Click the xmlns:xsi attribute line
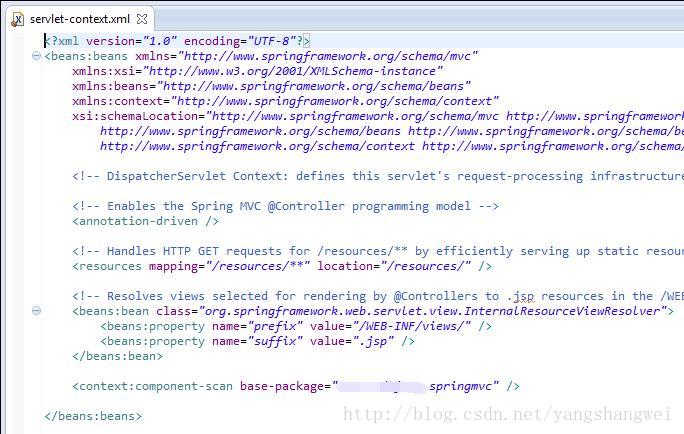 257,71
